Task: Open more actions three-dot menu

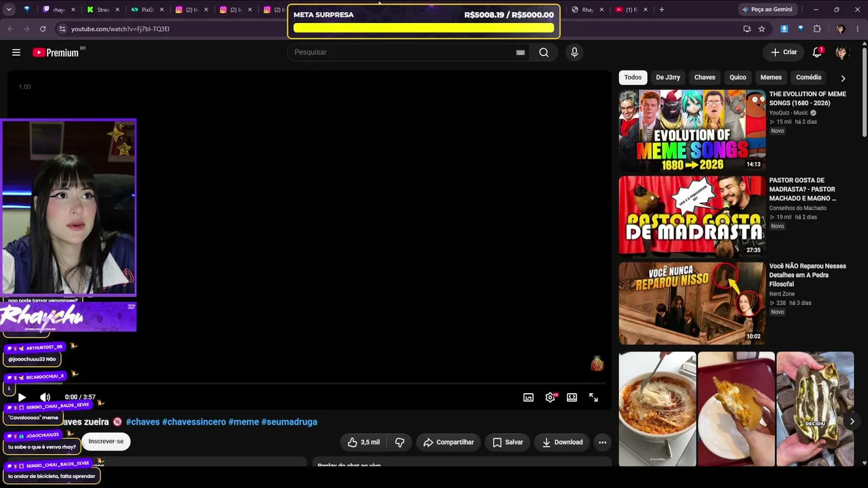Action: pos(602,443)
